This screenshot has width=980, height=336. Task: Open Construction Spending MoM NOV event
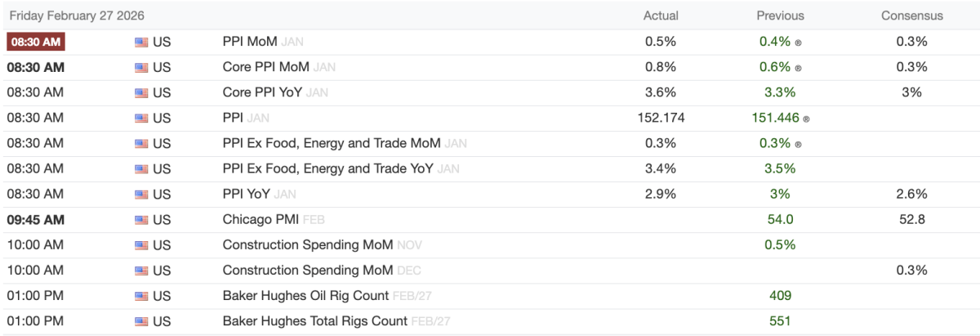coord(308,245)
